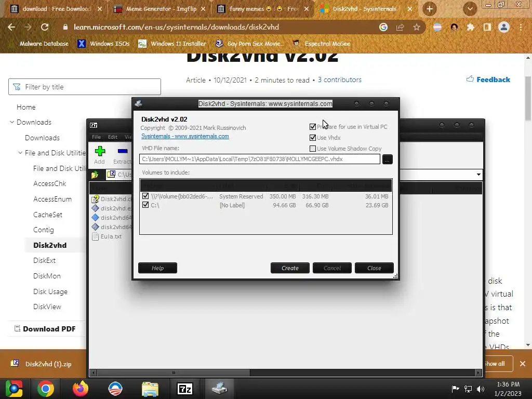Open CacheSet in the sidebar
The width and height of the screenshot is (532, 399).
pos(47,215)
